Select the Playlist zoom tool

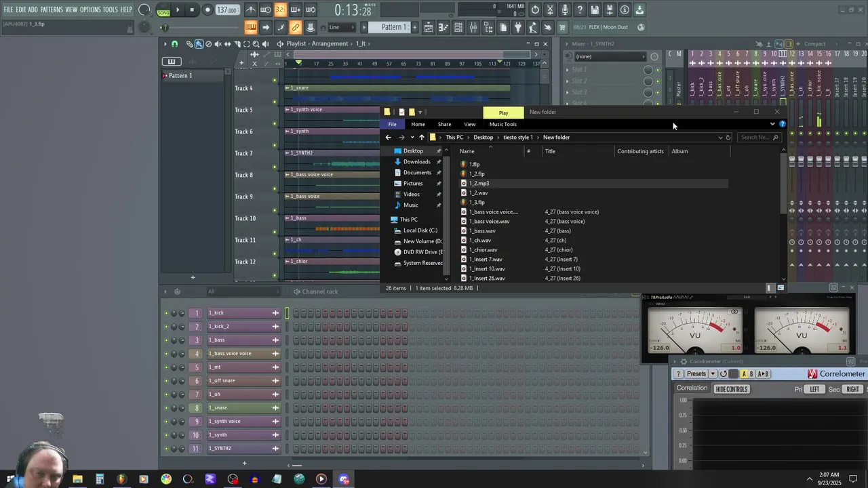[x=256, y=44]
